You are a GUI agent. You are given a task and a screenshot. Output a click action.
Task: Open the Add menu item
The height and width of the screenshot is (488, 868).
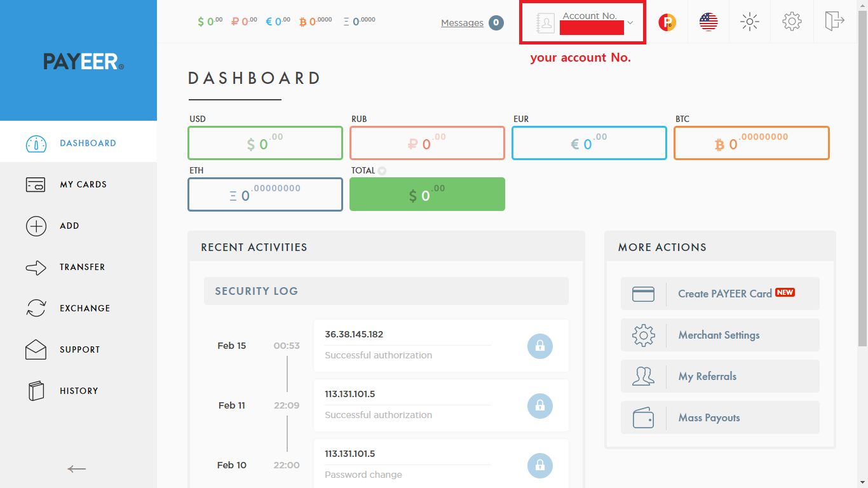78,226
